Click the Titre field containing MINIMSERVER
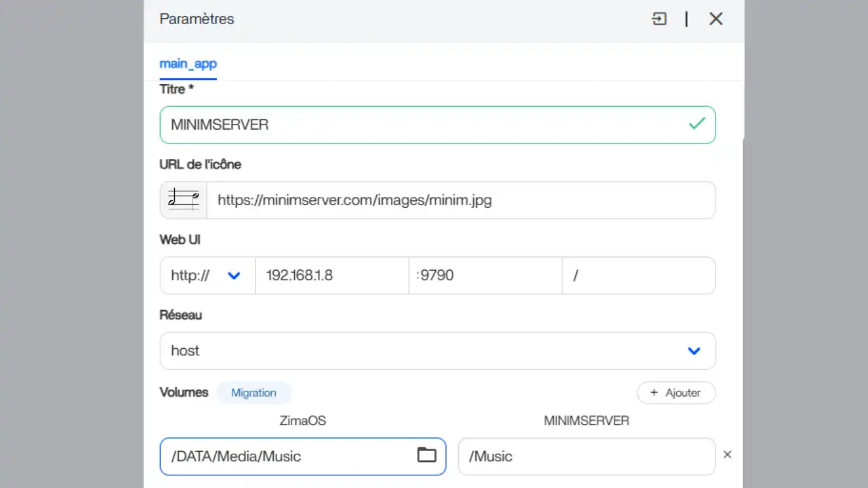This screenshot has height=488, width=868. (x=419, y=125)
